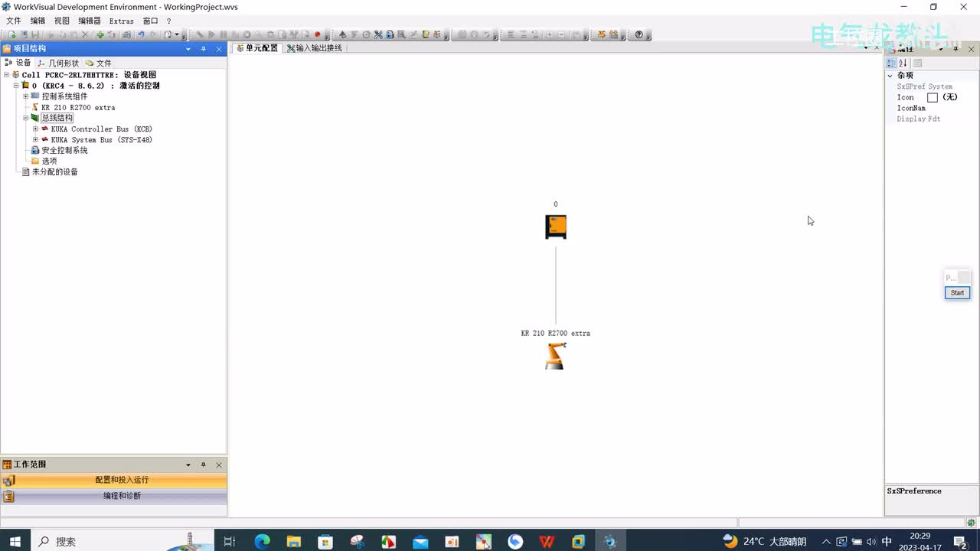The width and height of the screenshot is (980, 551).
Task: Collapse the 0 (KRC4 - 8.6.2) controller node
Action: tap(16, 86)
